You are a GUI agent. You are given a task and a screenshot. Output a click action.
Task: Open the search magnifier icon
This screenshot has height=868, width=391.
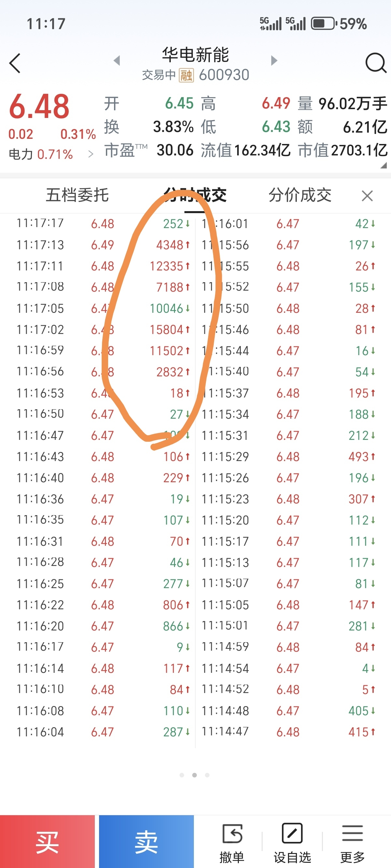[x=376, y=63]
